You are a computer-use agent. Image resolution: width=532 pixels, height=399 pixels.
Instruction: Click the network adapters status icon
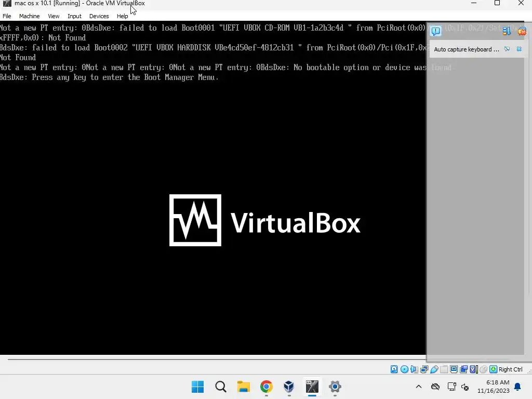click(x=424, y=369)
